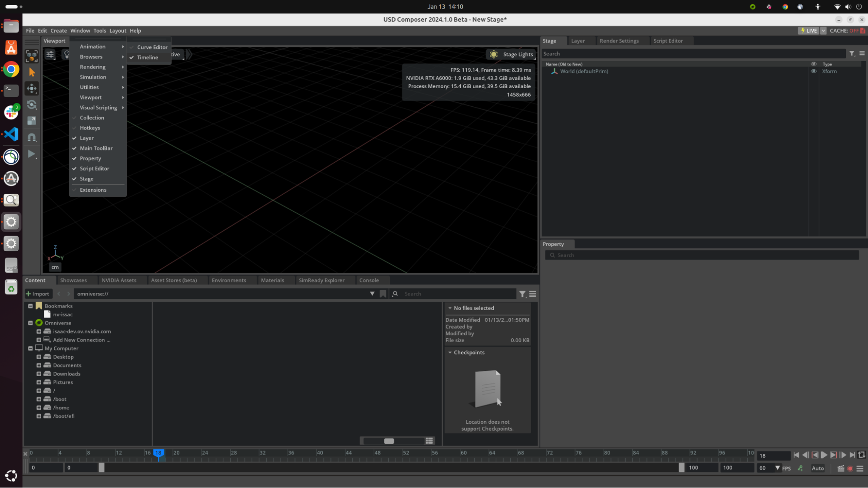Toggle LIVE sync mode
868x488 pixels.
coord(809,30)
